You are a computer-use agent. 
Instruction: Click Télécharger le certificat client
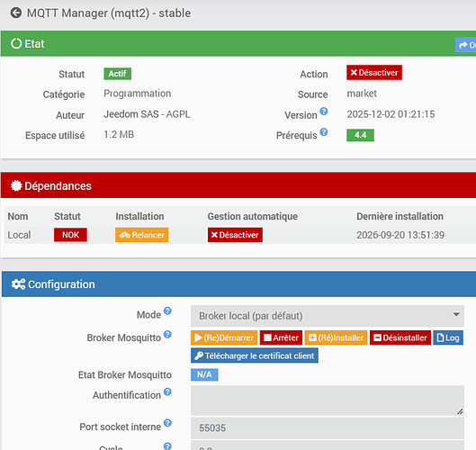tap(255, 355)
